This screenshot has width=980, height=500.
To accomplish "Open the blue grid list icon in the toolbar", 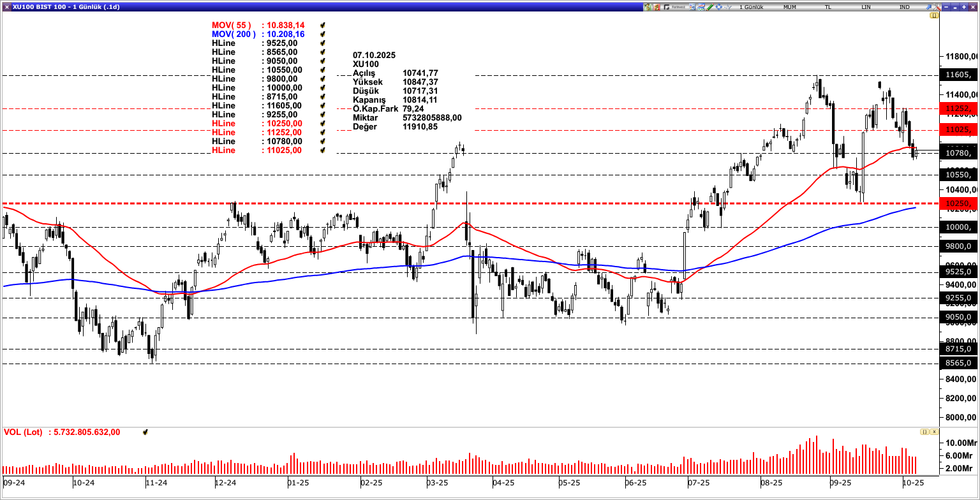I will point(692,7).
